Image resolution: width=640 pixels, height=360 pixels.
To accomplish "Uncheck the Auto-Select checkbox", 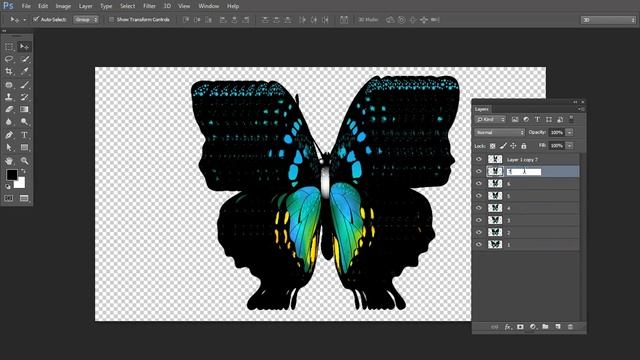I will [x=36, y=19].
